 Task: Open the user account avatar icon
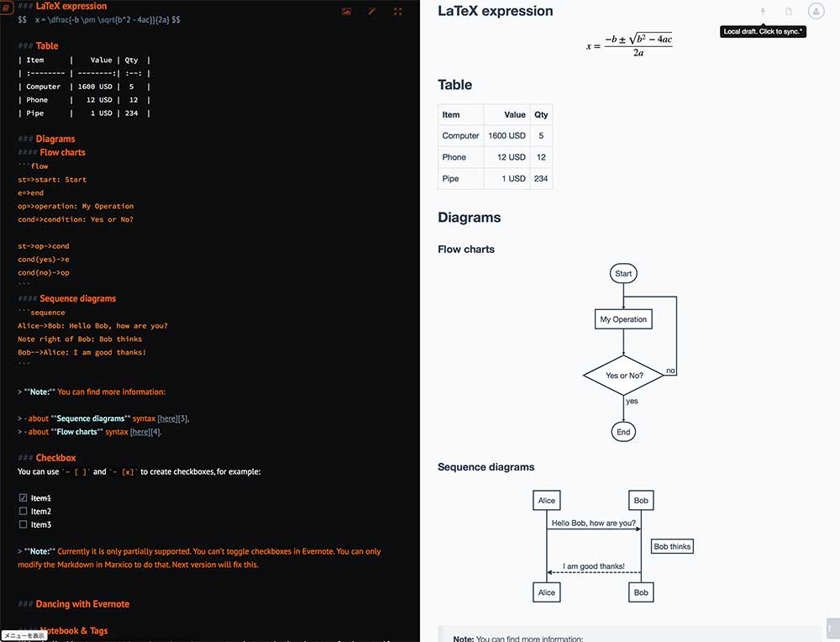click(x=816, y=11)
